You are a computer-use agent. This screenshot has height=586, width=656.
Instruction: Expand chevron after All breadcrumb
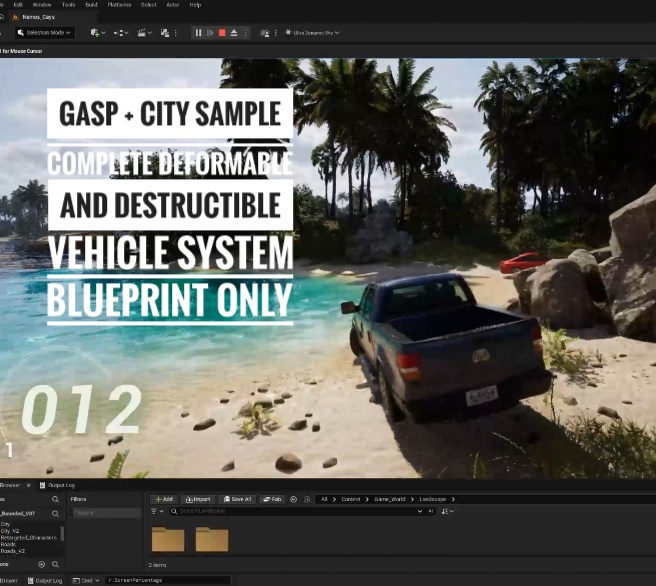click(334, 499)
